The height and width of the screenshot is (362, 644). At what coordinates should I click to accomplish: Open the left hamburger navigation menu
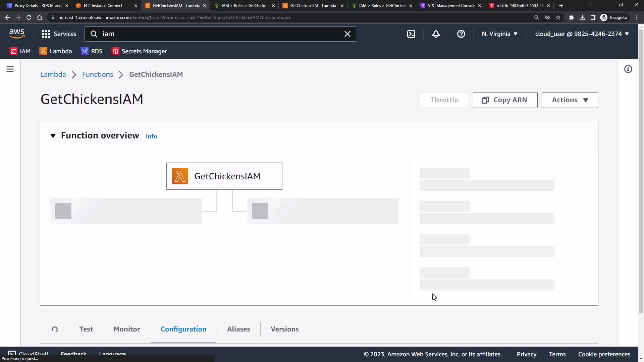click(10, 69)
